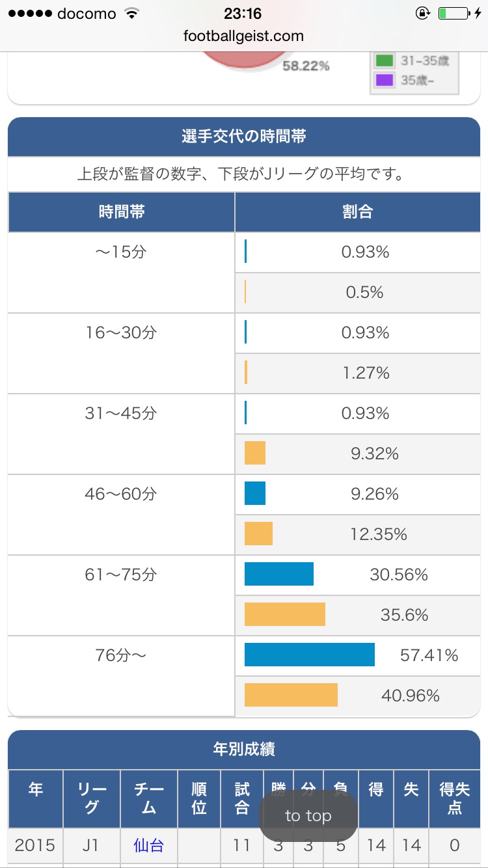The height and width of the screenshot is (868, 488).
Task: Click the 選手交代の時間帯 section header
Action: [244, 137]
